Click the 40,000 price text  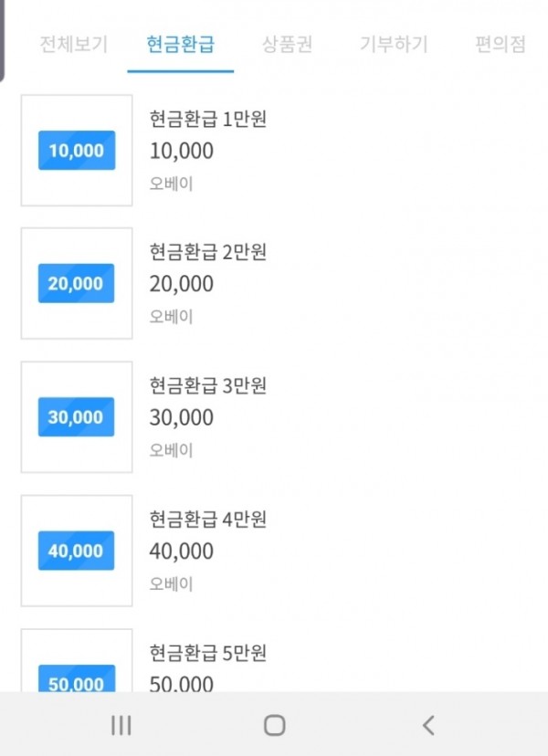point(182,551)
